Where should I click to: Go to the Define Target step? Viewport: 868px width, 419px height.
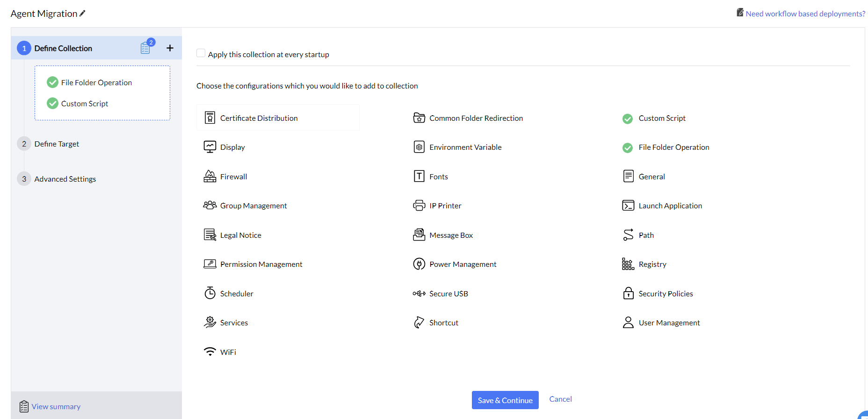pyautogui.click(x=57, y=144)
